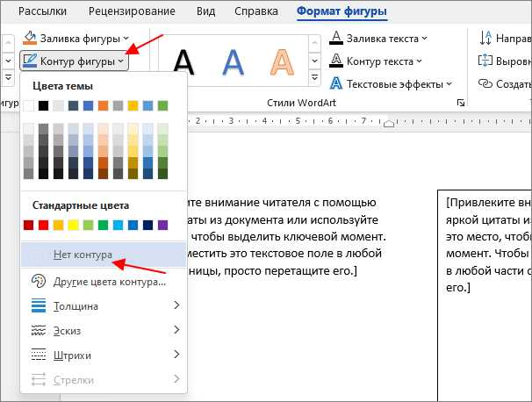Open the Формат фигуры ribbon tab

coord(341,11)
